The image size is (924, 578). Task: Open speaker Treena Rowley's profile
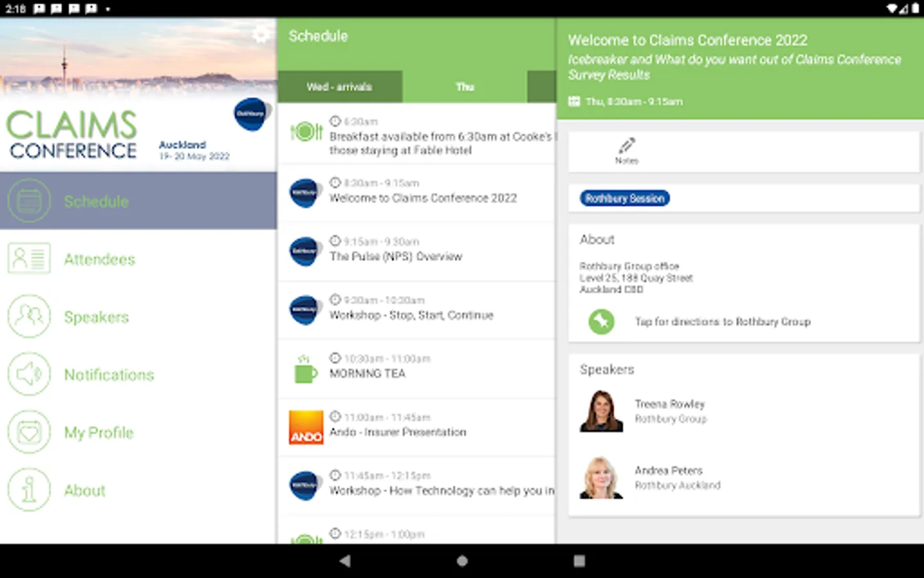click(744, 411)
